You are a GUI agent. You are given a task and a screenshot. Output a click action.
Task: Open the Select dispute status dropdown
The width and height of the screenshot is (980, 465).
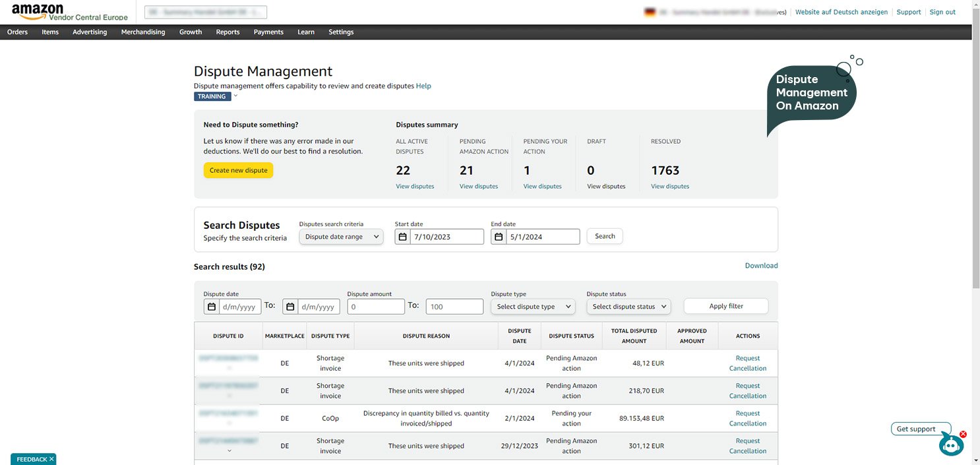(x=628, y=307)
